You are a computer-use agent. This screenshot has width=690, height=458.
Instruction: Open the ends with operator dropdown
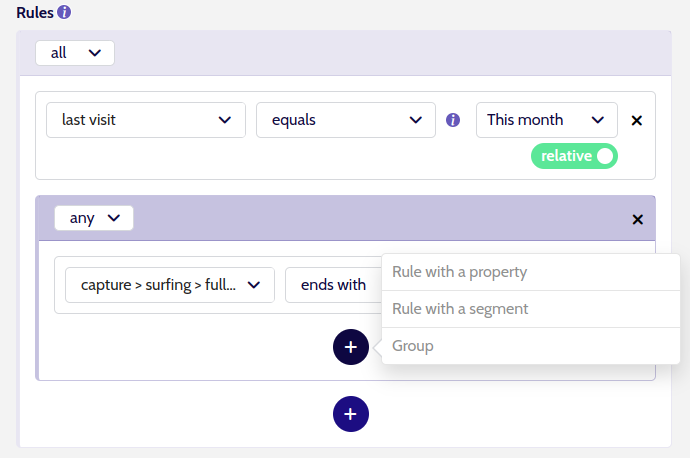[x=333, y=285]
